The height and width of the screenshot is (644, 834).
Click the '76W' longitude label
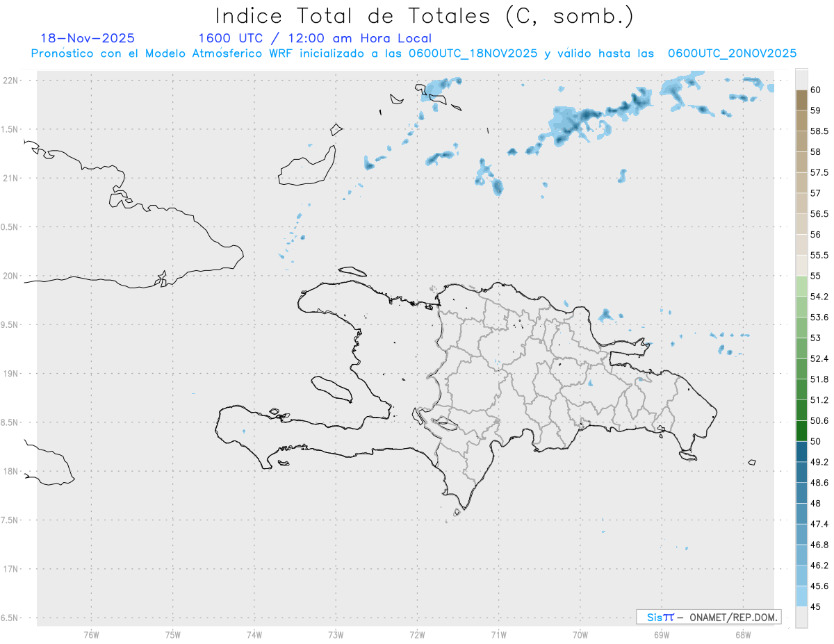point(91,635)
